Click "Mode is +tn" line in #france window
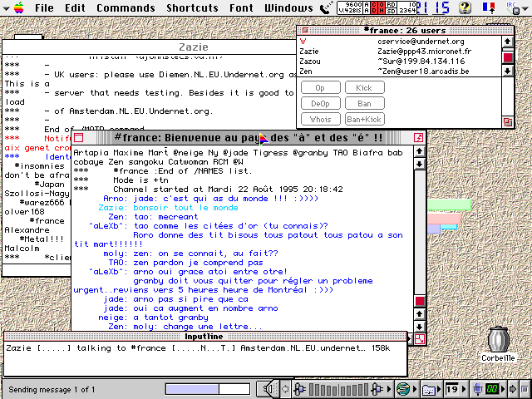 [x=140, y=180]
